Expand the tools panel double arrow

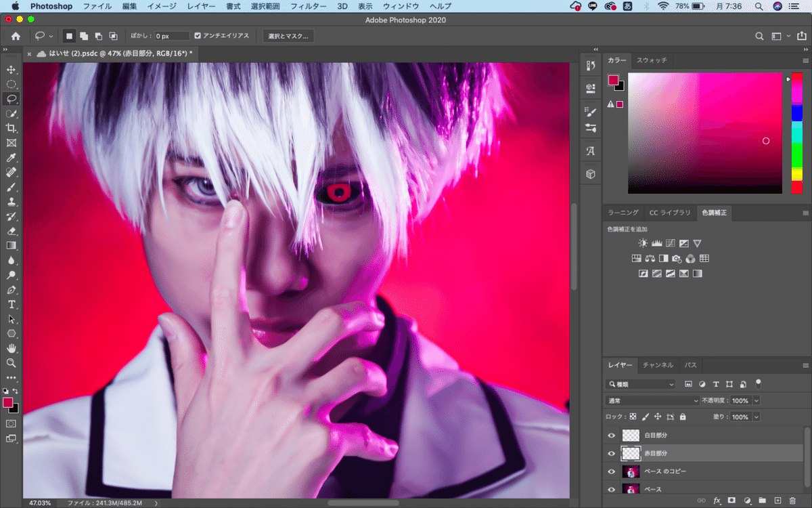point(5,50)
